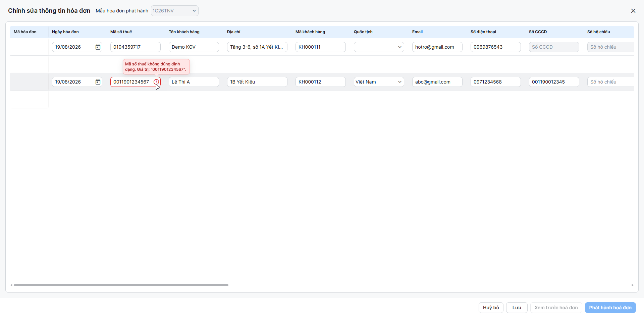Click the Ngày hóa đơn column header
The height and width of the screenshot is (317, 644).
pos(65,32)
